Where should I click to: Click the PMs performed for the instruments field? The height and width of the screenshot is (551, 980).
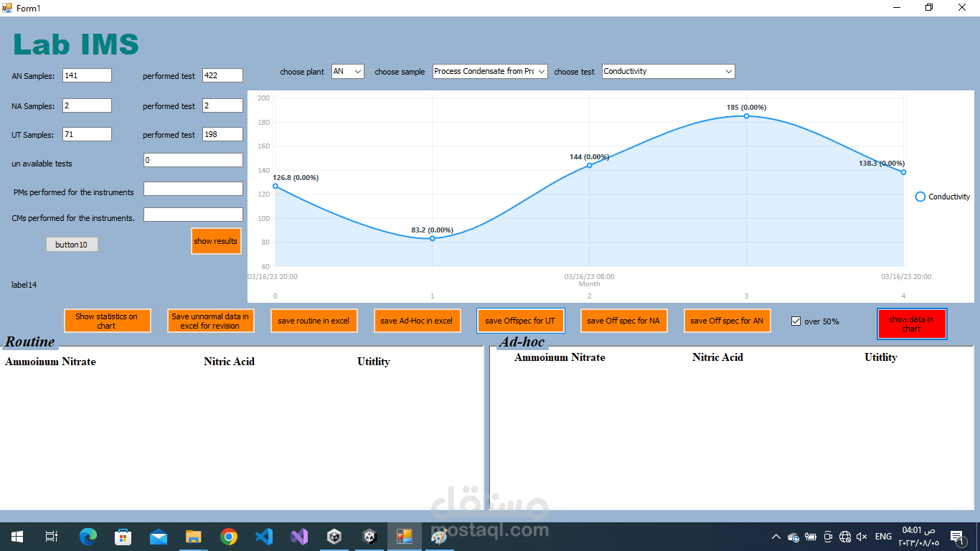pyautogui.click(x=194, y=189)
